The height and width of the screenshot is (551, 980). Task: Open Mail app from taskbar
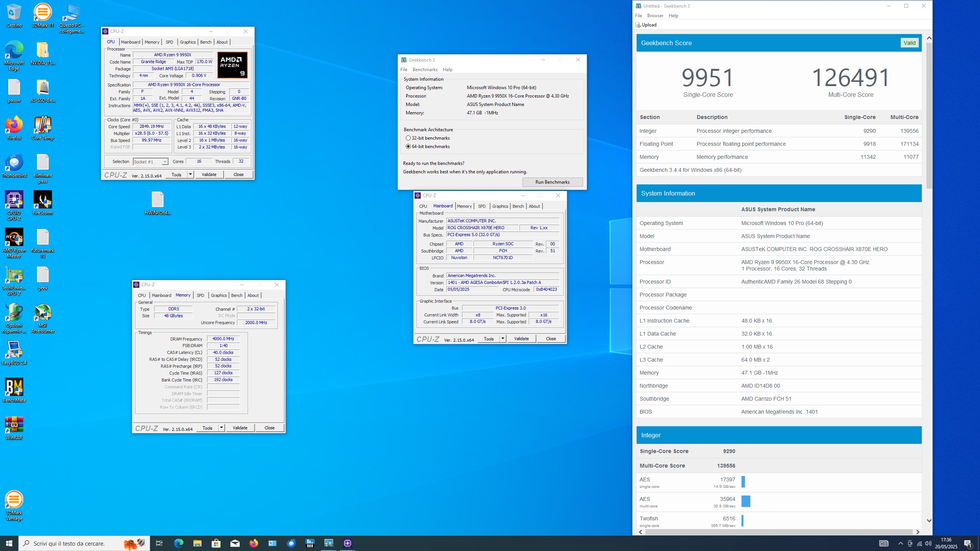(235, 543)
